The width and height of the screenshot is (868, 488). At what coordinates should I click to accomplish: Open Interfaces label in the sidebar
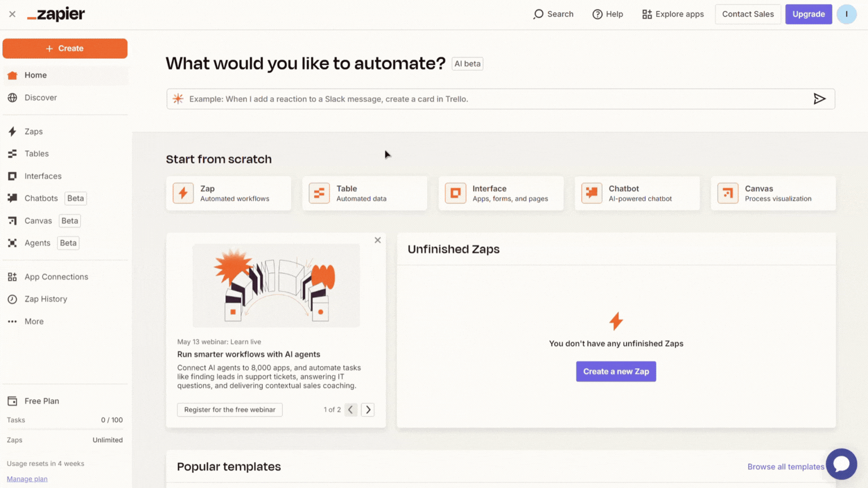pos(43,176)
